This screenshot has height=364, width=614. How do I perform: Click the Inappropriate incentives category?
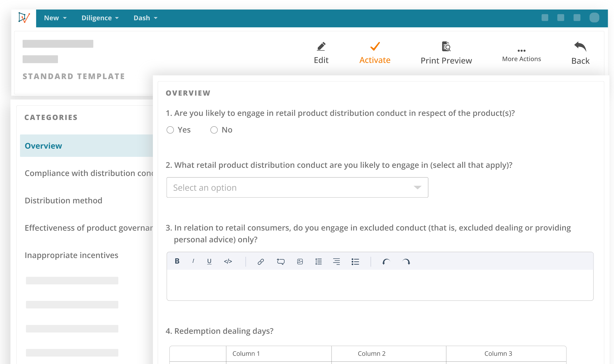[x=71, y=255]
